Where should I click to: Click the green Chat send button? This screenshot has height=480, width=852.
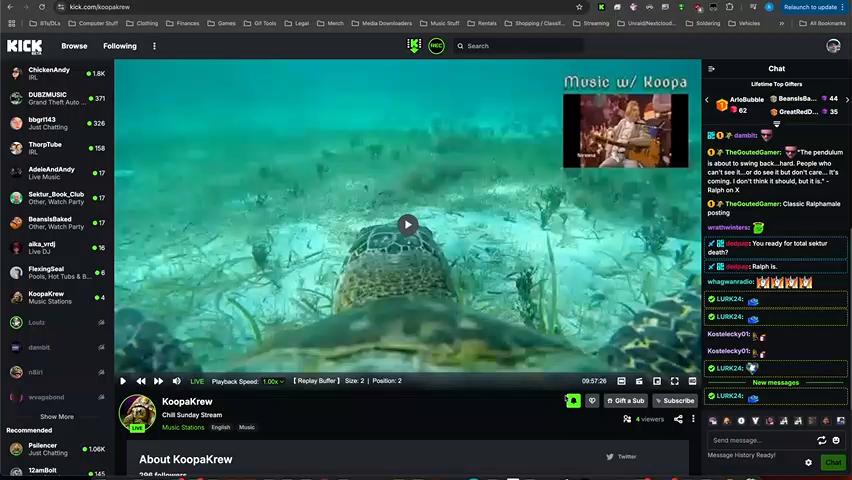click(833, 463)
